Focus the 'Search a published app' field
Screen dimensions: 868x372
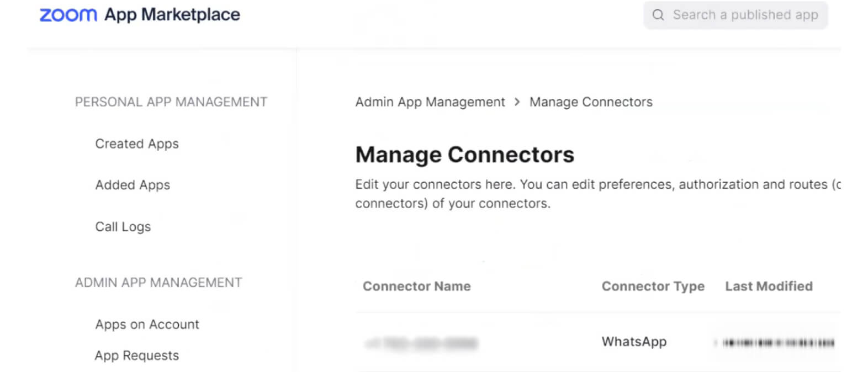[745, 15]
